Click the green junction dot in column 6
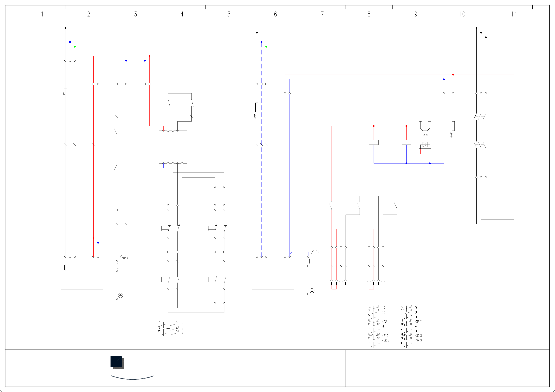This screenshot has width=555, height=392. (266, 47)
